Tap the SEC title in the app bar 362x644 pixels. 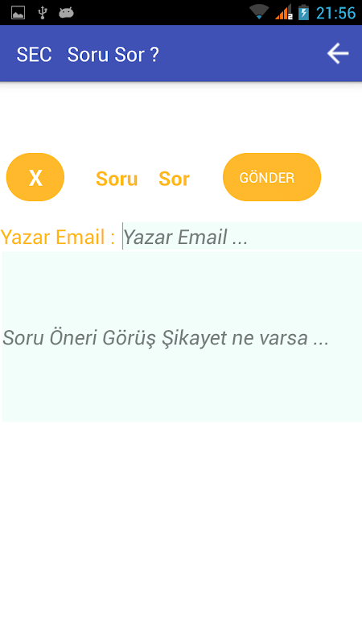(x=34, y=55)
